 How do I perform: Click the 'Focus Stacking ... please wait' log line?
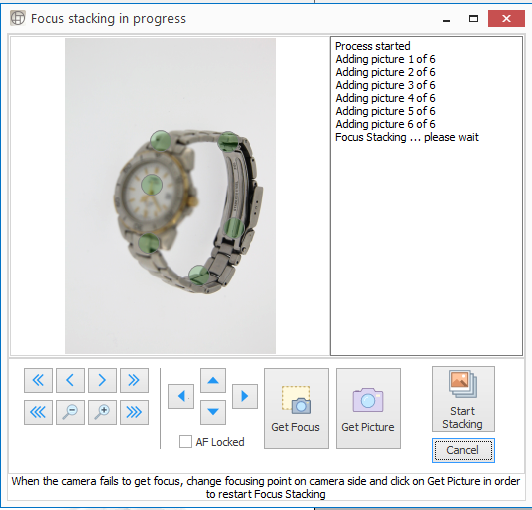click(x=407, y=137)
